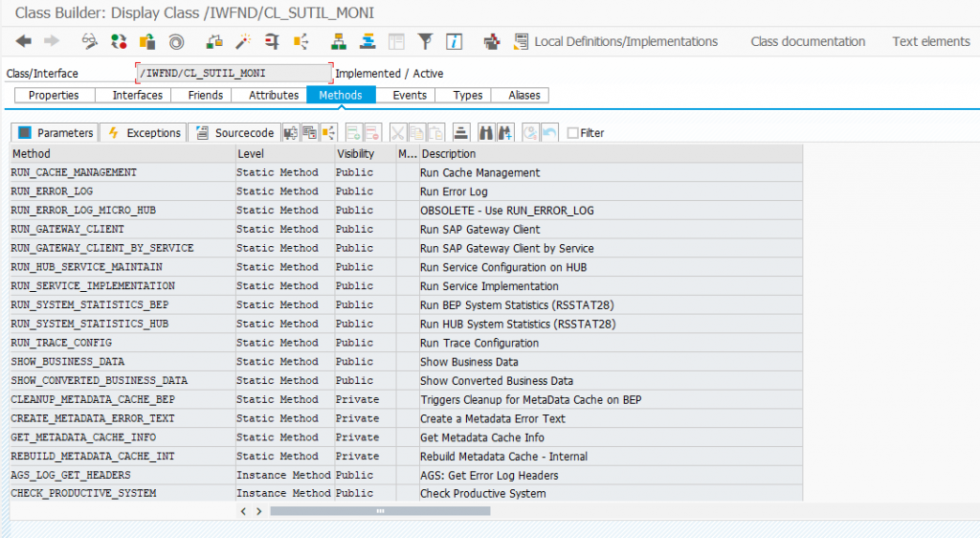Click the blue information 'i' icon
Viewport: 980px width, 538px height.
[455, 41]
